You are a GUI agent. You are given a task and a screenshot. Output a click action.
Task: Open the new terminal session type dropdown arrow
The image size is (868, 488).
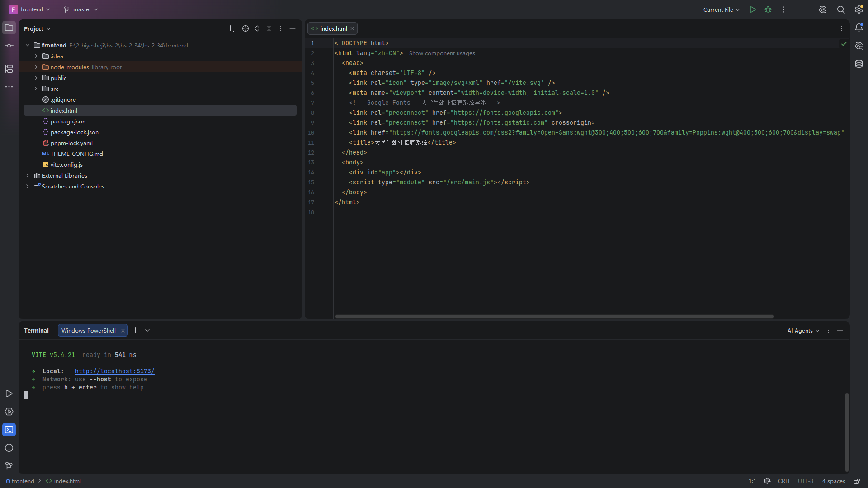pos(147,330)
